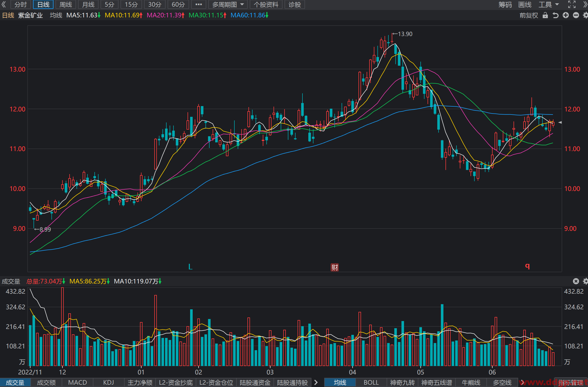Switch to 30分 minute chart
Image resolution: width=588 pixels, height=387 pixels.
[x=155, y=4]
